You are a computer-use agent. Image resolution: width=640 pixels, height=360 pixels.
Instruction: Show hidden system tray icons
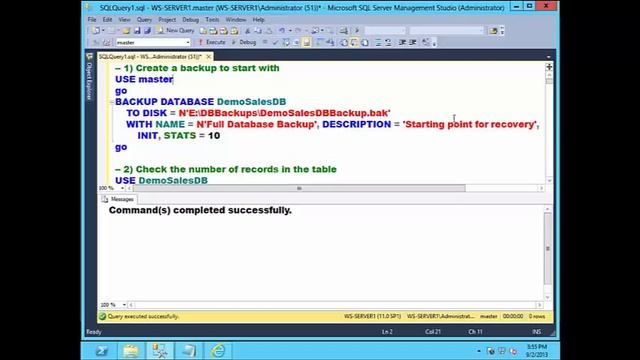[x=479, y=351]
